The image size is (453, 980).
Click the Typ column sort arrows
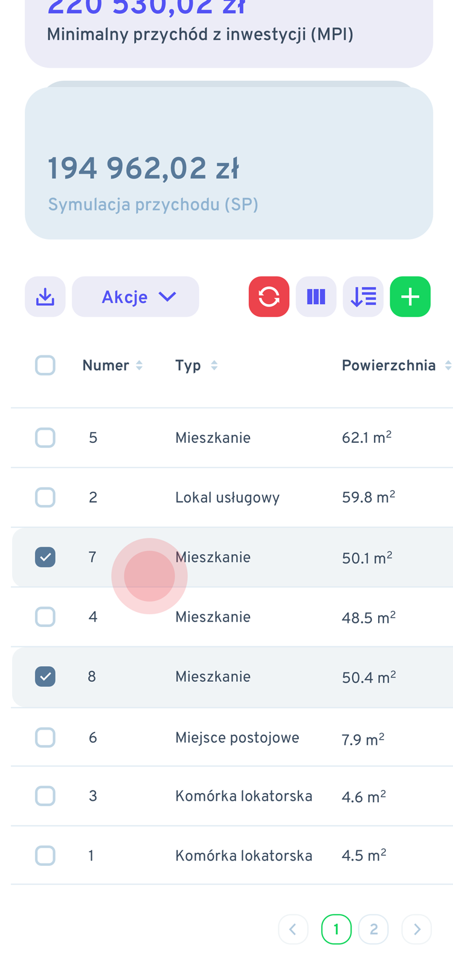[214, 366]
